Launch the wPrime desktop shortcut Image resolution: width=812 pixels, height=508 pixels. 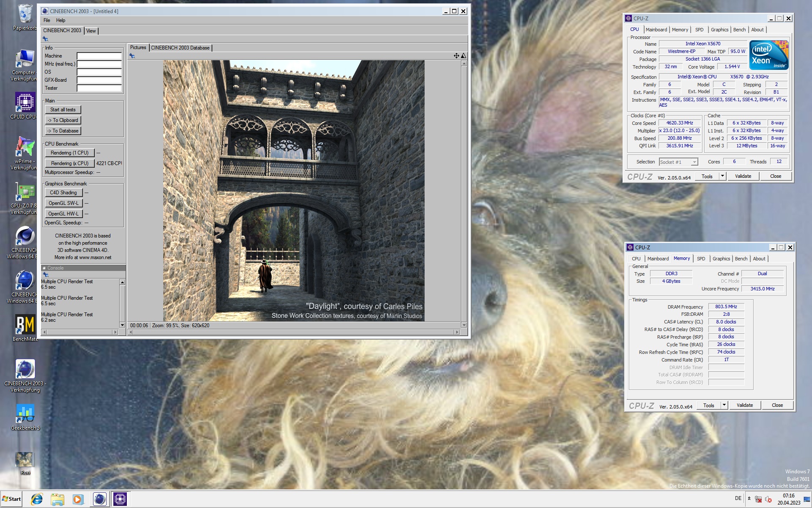click(x=25, y=153)
